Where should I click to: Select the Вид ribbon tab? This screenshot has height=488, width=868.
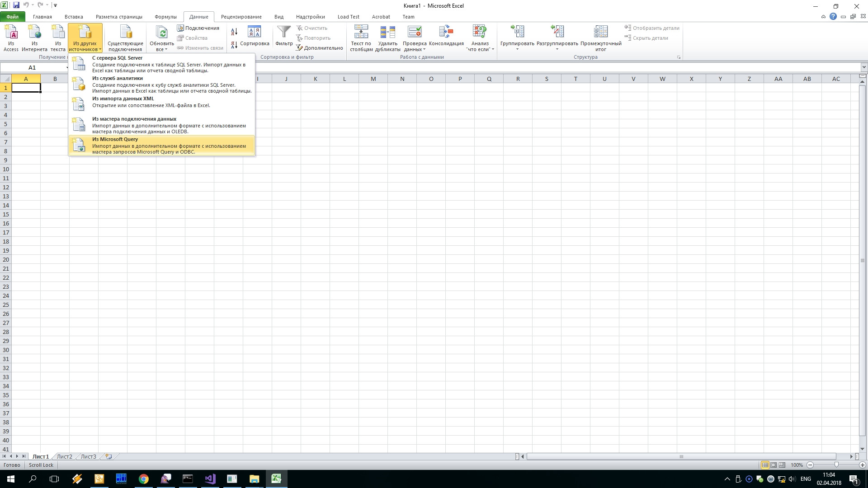pos(278,16)
